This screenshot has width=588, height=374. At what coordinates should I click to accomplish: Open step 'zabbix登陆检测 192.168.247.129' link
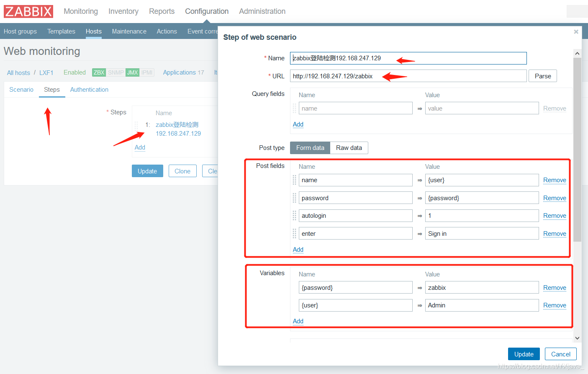(x=178, y=129)
